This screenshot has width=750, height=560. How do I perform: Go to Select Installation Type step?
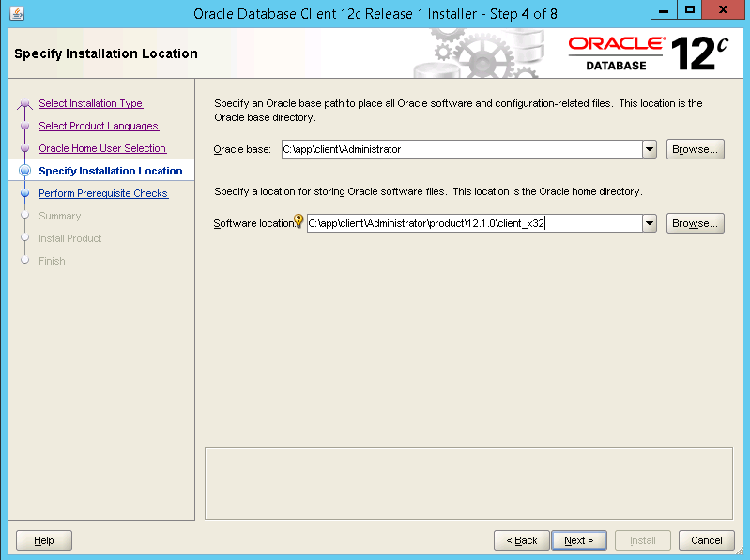[91, 103]
